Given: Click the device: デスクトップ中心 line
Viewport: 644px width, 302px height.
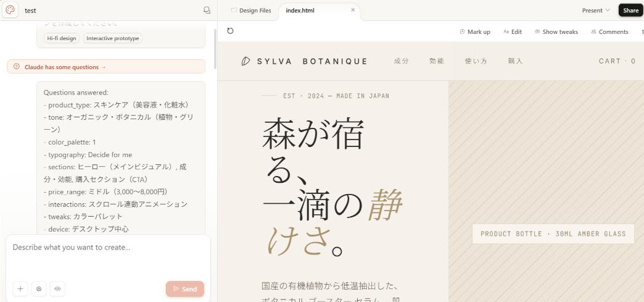Looking at the screenshot, I should (x=86, y=229).
